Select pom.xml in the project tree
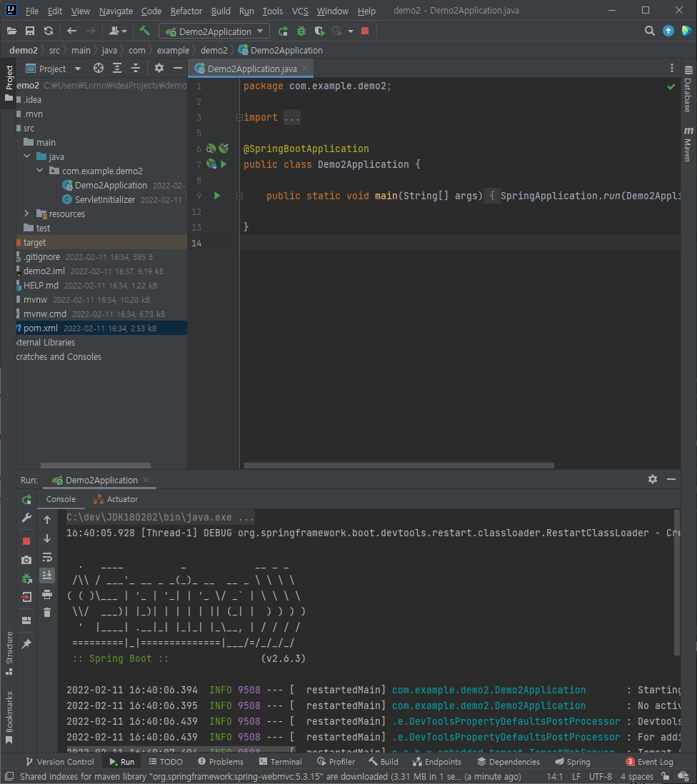Screen dimensions: 697x784 (x=101, y=328)
